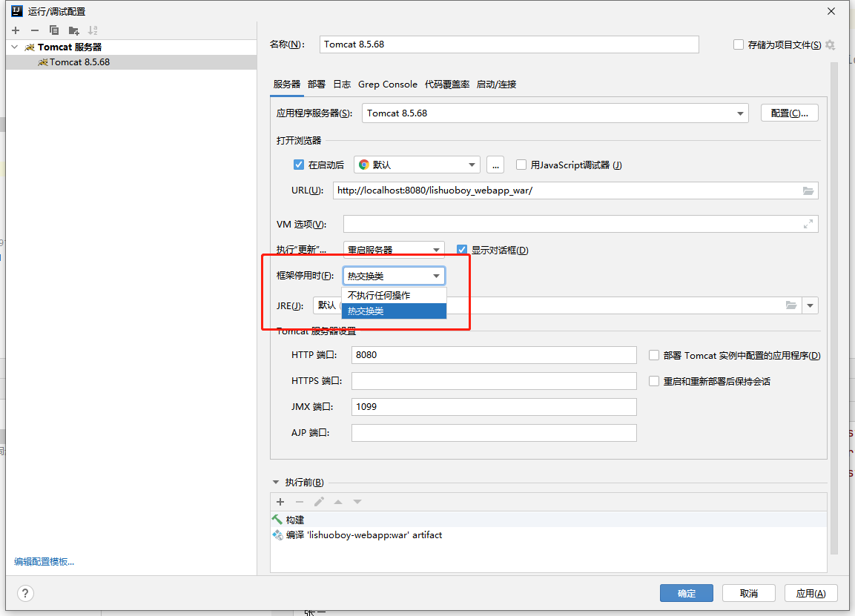Click the dialog vertical scrollbar
The height and width of the screenshot is (616, 855).
(834, 308)
